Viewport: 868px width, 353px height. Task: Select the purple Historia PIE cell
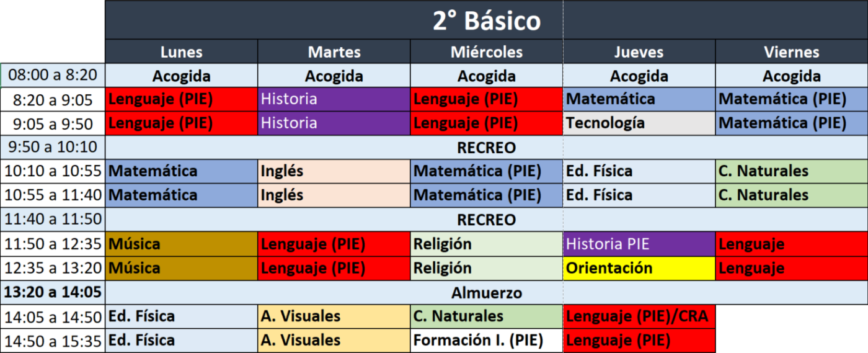tap(639, 244)
